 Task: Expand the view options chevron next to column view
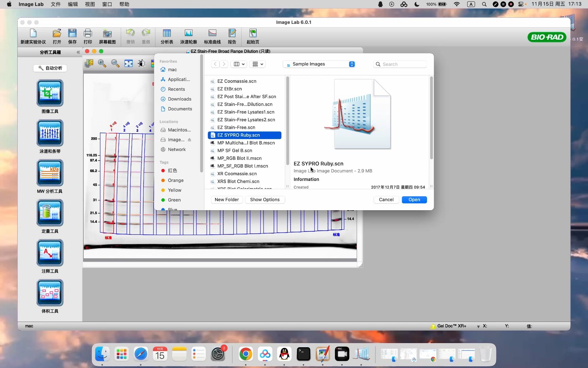point(243,64)
